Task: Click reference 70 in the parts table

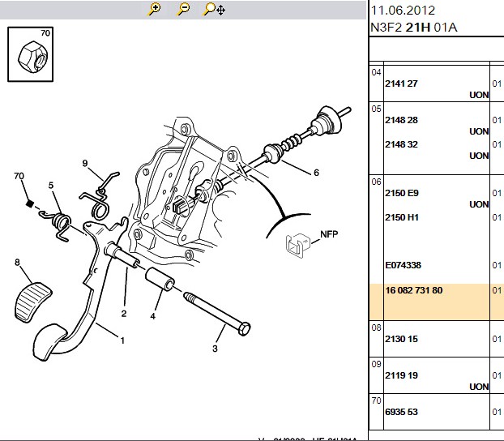Action: (376, 400)
